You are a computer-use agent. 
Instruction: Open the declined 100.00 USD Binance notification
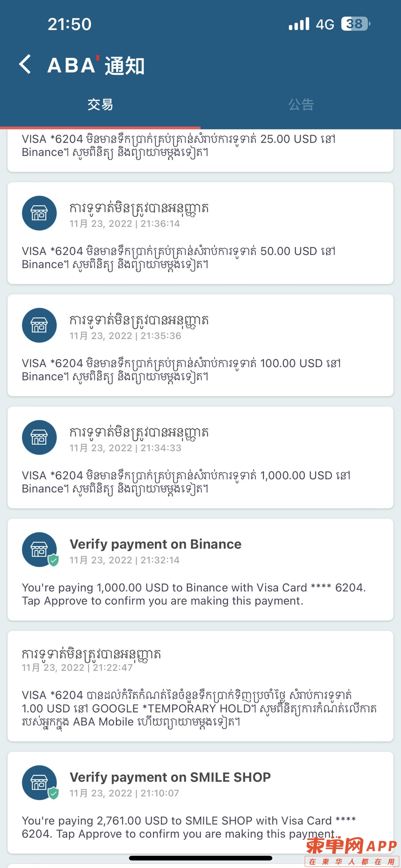click(x=200, y=345)
